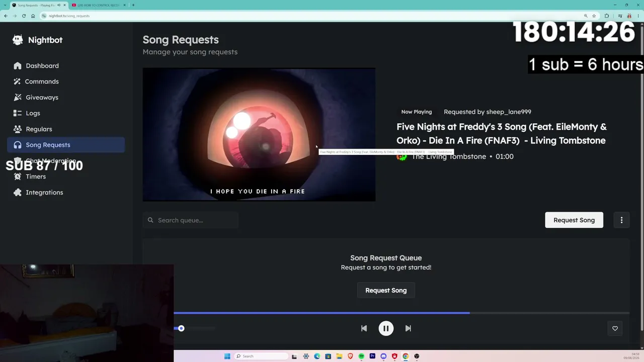Click the Living Tombstone channel avatar
This screenshot has width=644, height=362.
point(401,156)
